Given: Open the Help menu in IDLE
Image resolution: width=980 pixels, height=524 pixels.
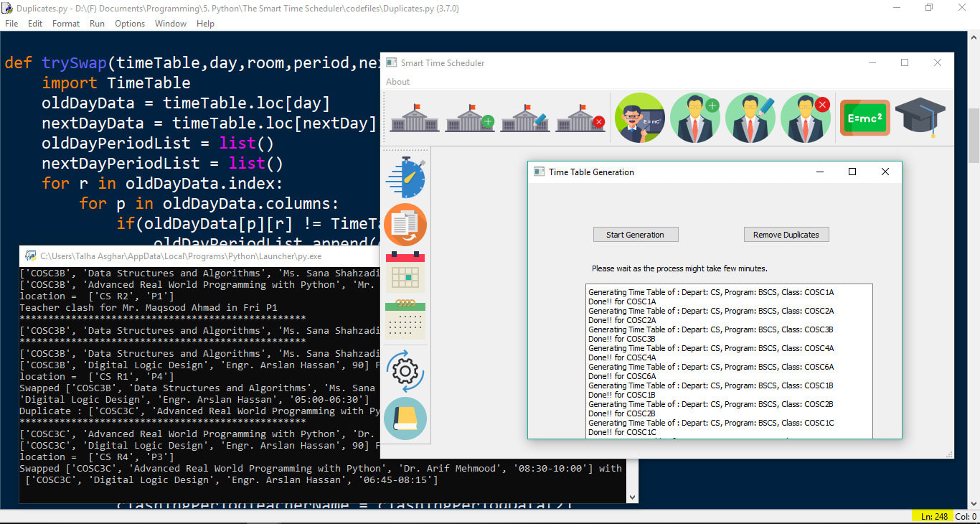Looking at the screenshot, I should [205, 24].
